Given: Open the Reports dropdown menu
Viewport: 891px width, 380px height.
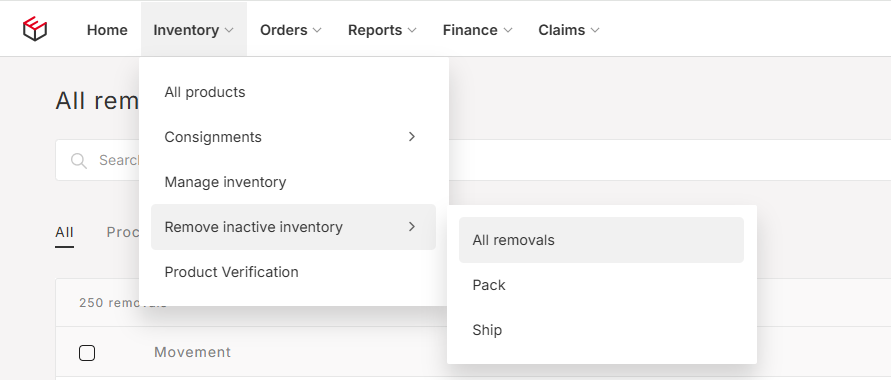Looking at the screenshot, I should tap(382, 30).
